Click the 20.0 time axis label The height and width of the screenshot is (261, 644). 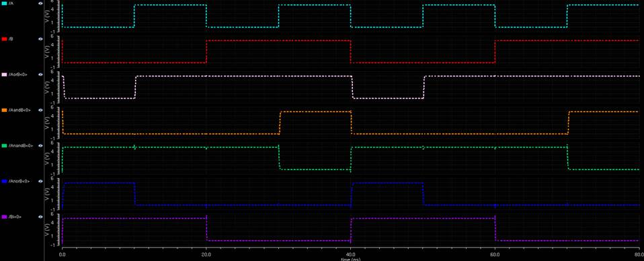(206, 254)
